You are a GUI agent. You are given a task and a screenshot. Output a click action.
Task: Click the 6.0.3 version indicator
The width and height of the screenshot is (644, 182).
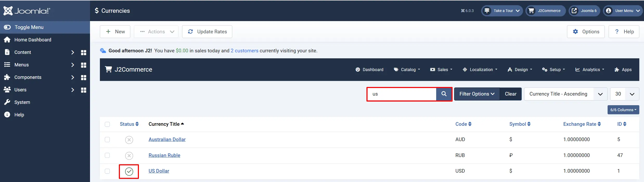pyautogui.click(x=467, y=11)
